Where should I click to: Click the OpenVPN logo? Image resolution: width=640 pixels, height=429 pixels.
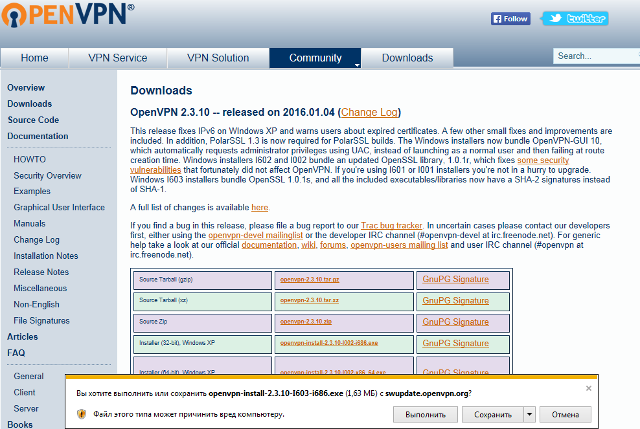click(68, 14)
